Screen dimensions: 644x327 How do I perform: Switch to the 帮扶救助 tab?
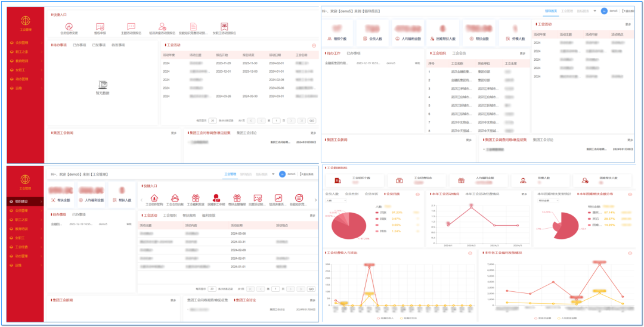point(189,215)
